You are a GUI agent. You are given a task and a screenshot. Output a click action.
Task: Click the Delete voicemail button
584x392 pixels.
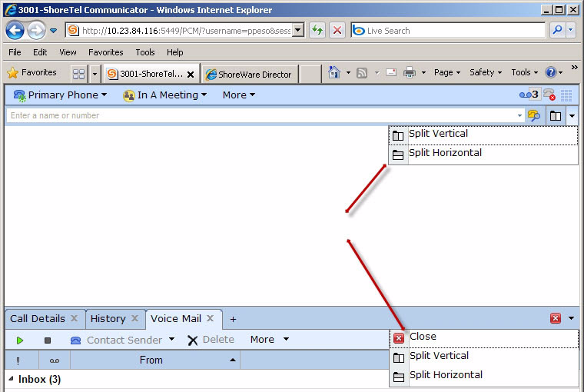pos(211,340)
